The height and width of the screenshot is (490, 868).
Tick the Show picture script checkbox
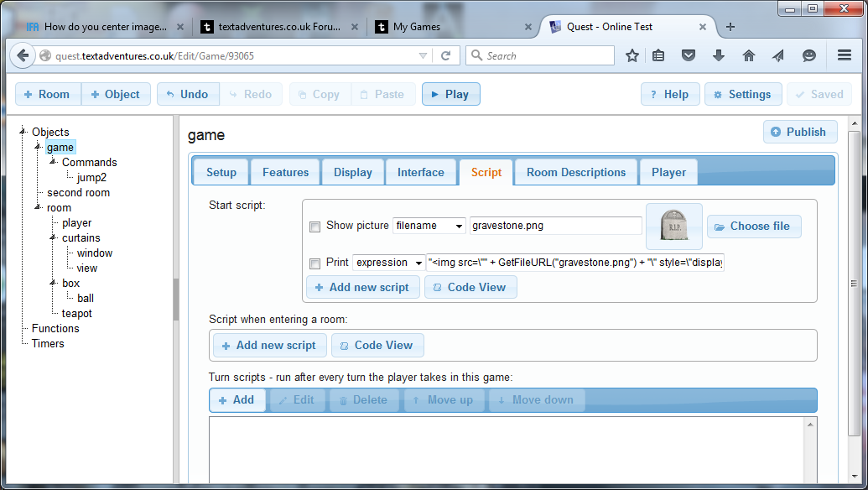(x=315, y=227)
